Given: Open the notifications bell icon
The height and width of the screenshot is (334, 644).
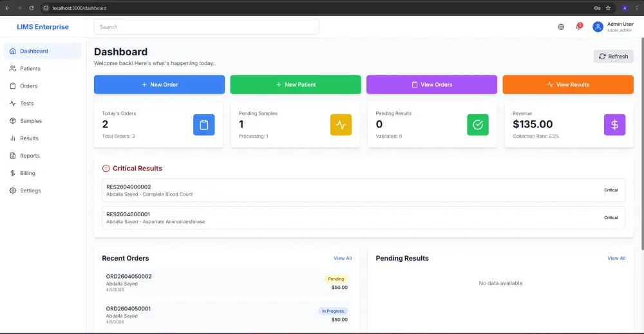Looking at the screenshot, I should [x=579, y=26].
